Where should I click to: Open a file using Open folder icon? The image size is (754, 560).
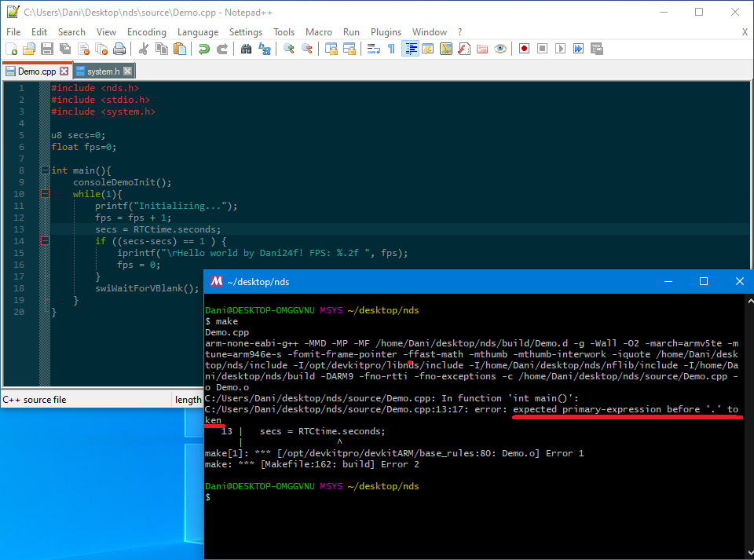(29, 49)
